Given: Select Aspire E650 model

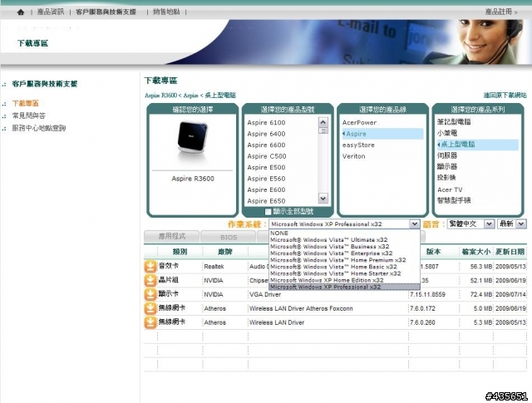Looking at the screenshot, I should [266, 201].
